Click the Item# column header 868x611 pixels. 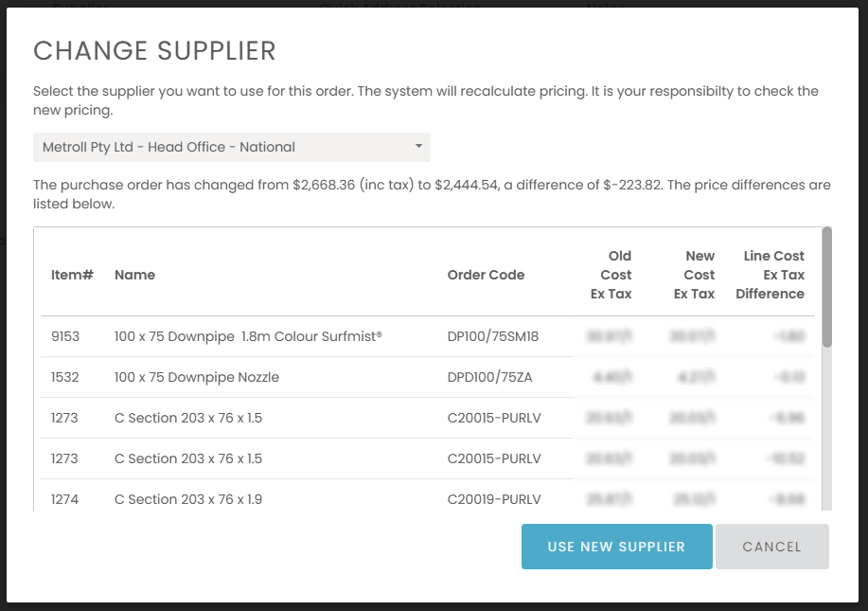pos(72,275)
